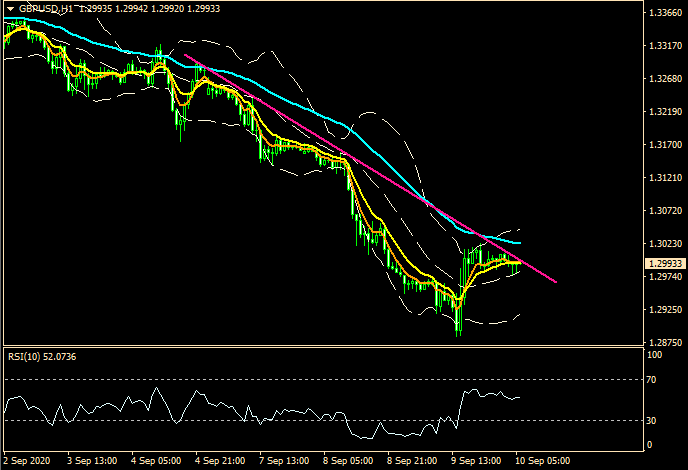Image resolution: width=688 pixels, height=470 pixels.
Task: Click the 2 Sep 2020 time label
Action: (27, 462)
